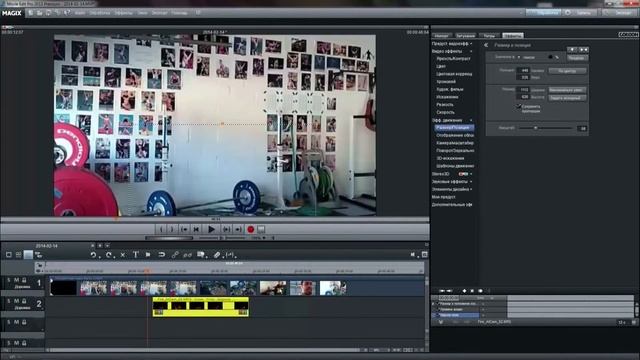Click the Undo arrow in timeline toolbar
Screen dimensions: 640x360
click(93, 255)
